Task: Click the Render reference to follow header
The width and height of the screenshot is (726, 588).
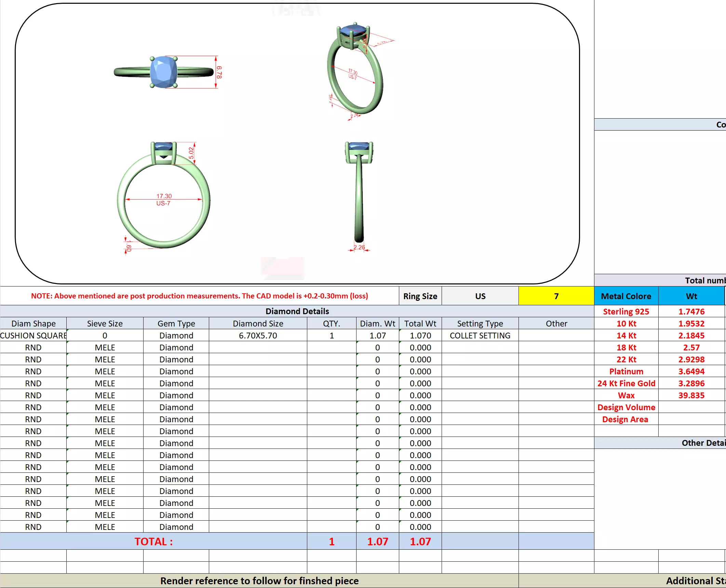Action: tap(259, 581)
